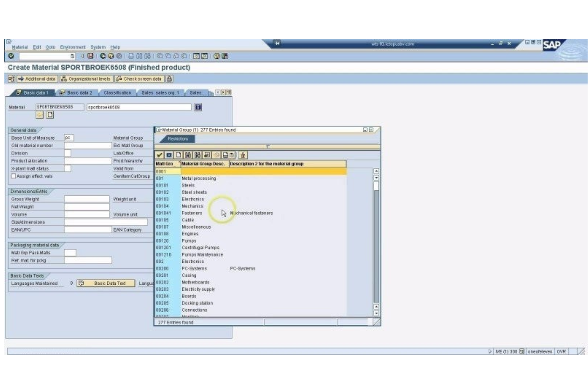This screenshot has height=392, width=588.
Task: Click the yellow icon below Material number field
Action: pos(39,115)
